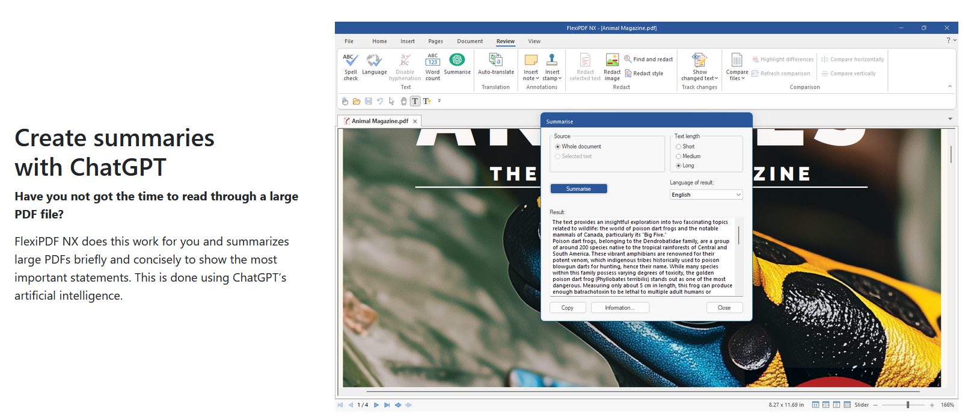
Task: Select Find and redact tool
Action: (648, 59)
